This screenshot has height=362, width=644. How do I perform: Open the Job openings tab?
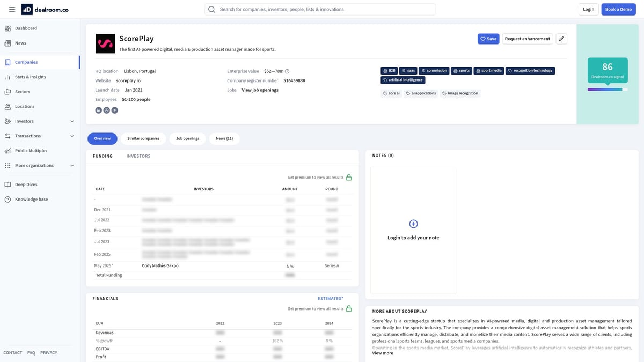pyautogui.click(x=188, y=138)
